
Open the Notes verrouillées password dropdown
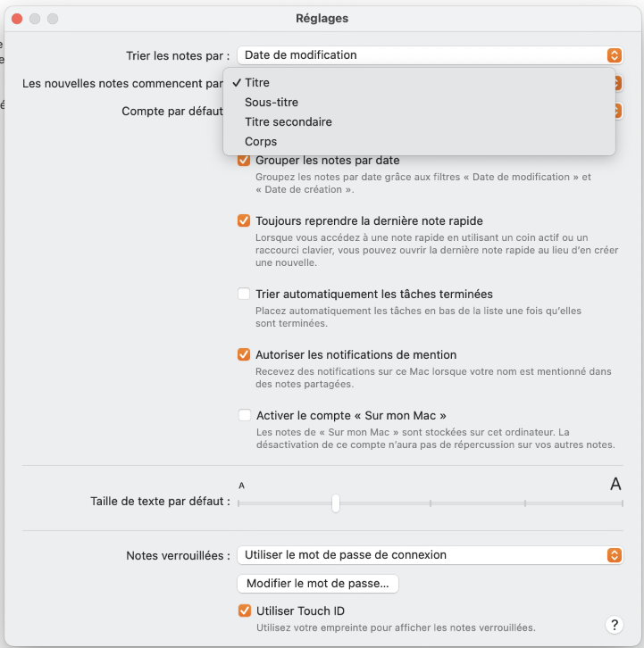click(430, 555)
